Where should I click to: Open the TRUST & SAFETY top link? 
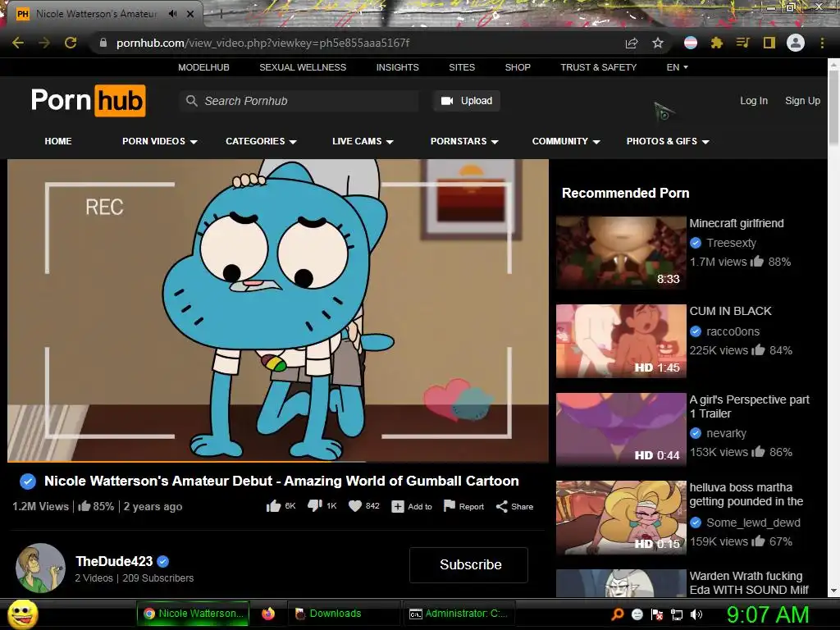(x=598, y=67)
